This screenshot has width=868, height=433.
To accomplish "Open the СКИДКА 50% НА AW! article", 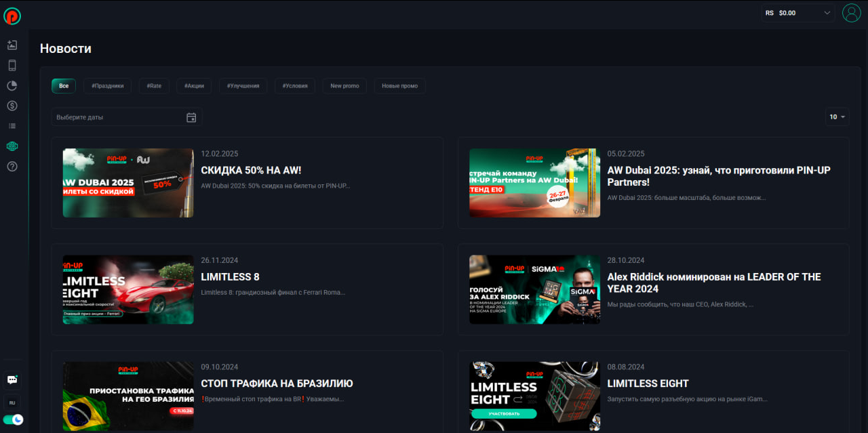I will point(251,170).
